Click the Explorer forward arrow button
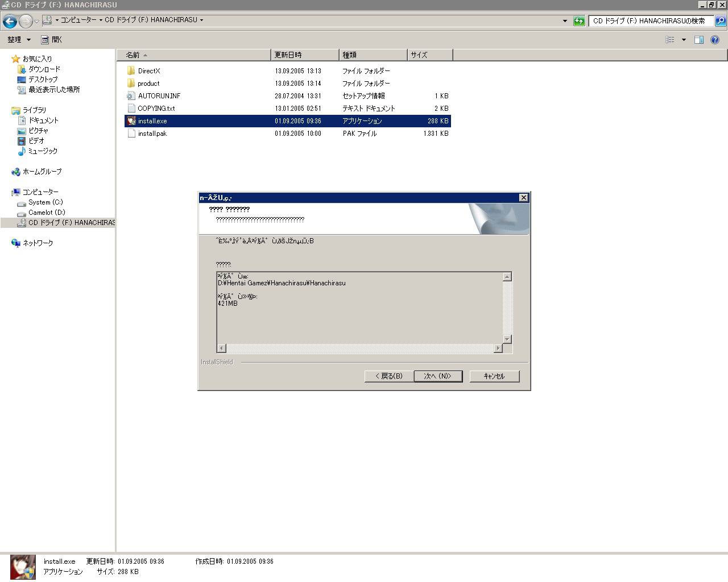Viewport: 728px width, 582px height. click(26, 22)
